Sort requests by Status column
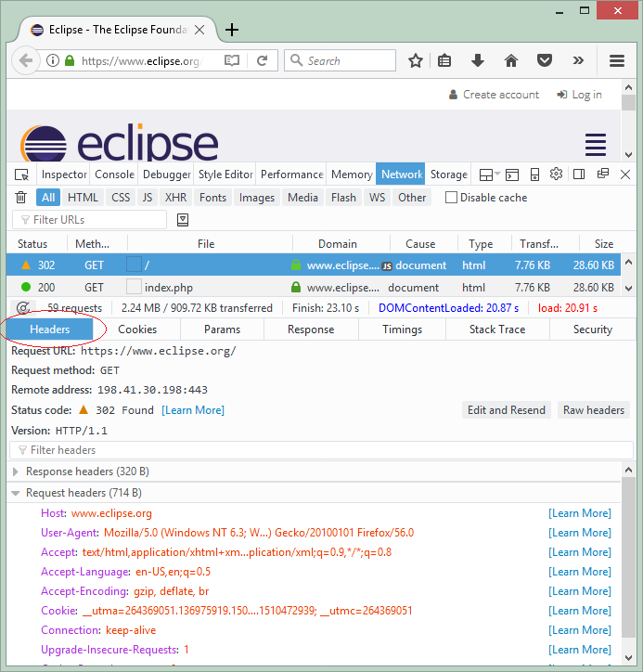The image size is (643, 672). [x=32, y=244]
